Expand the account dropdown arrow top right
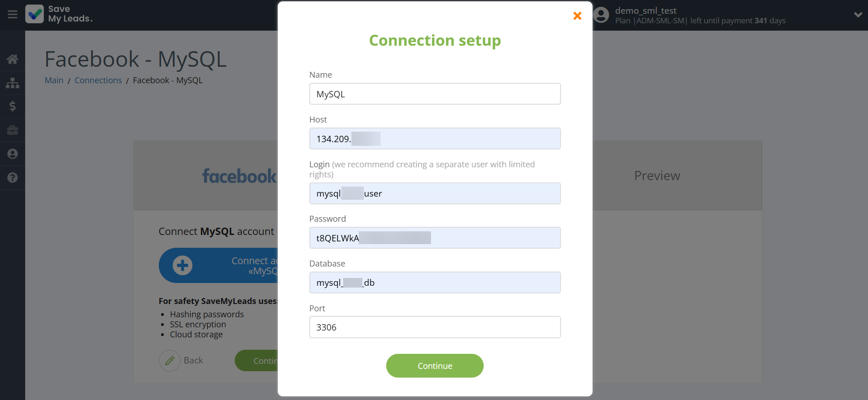Screen dimensions: 868x400 coord(858,15)
